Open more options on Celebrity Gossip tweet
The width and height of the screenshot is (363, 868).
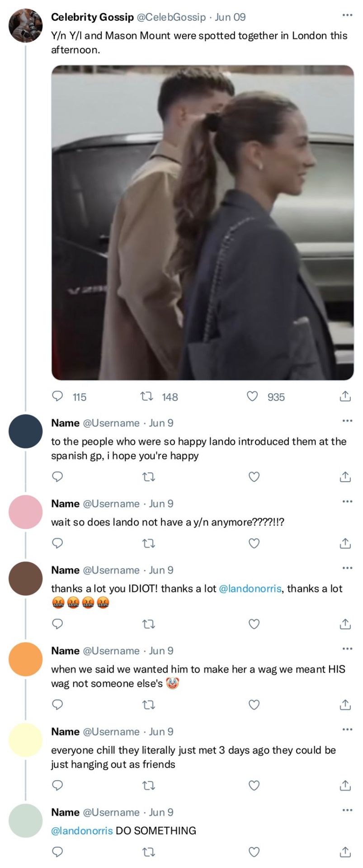[x=347, y=15]
